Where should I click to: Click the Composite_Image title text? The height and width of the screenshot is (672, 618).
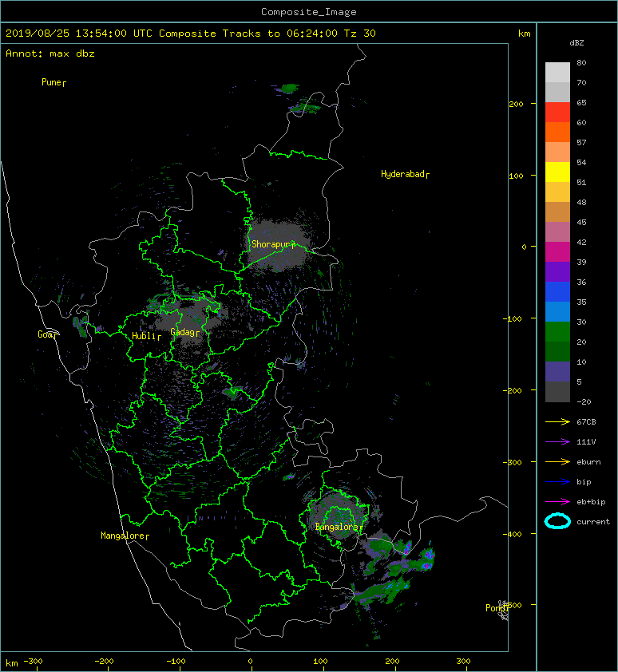(x=309, y=11)
